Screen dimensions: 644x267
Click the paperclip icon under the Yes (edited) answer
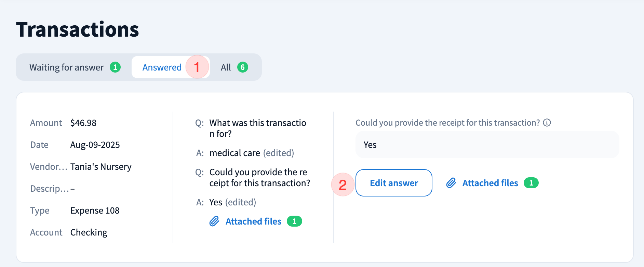[x=214, y=221]
